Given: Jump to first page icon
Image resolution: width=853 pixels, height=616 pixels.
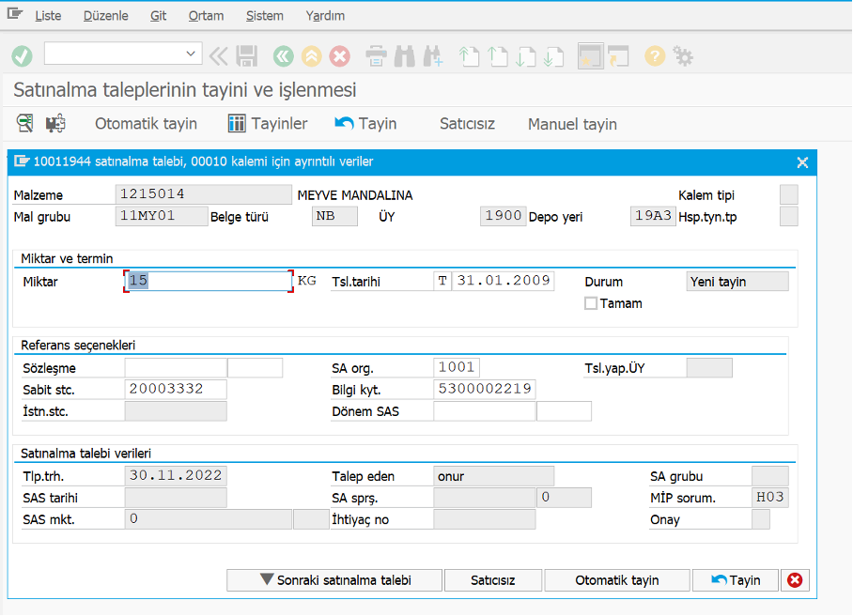Looking at the screenshot, I should tap(469, 56).
